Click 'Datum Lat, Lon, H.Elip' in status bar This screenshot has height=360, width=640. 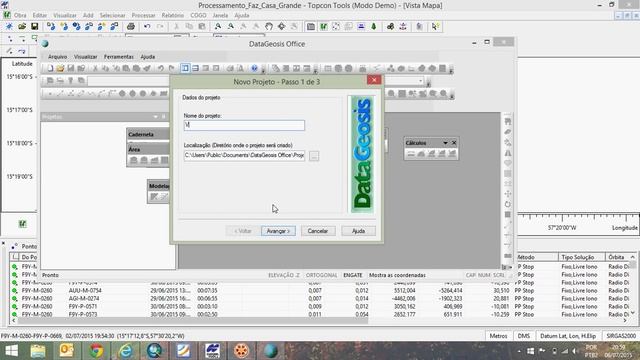pos(568,336)
